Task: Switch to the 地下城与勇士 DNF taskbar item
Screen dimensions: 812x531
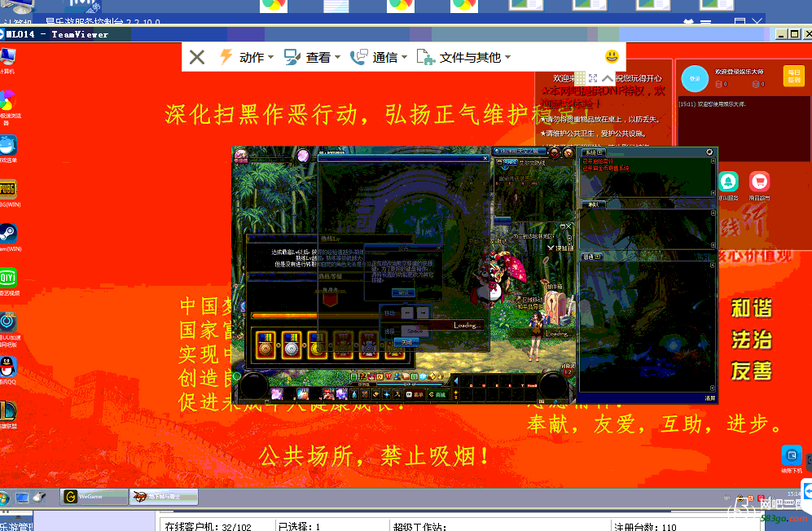Action: (x=164, y=497)
